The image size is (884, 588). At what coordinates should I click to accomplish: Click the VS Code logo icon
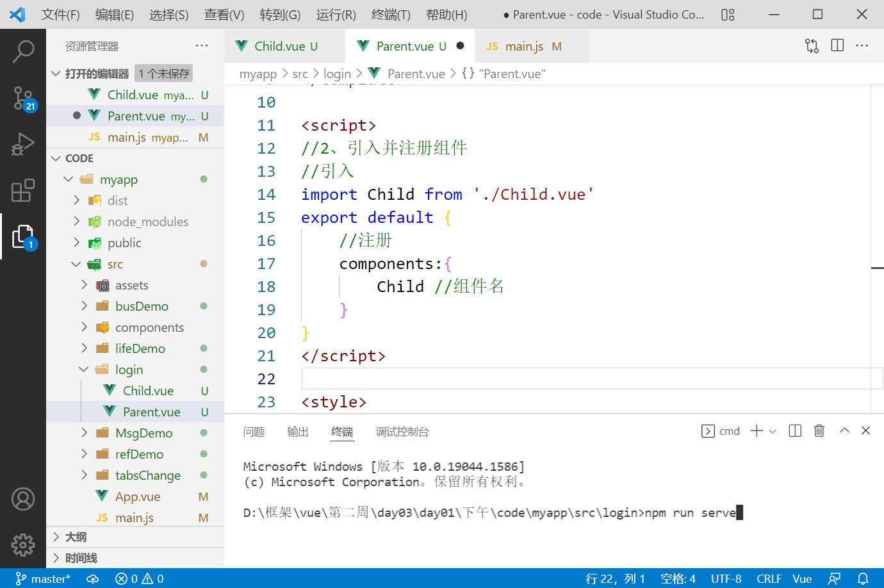pos(17,15)
